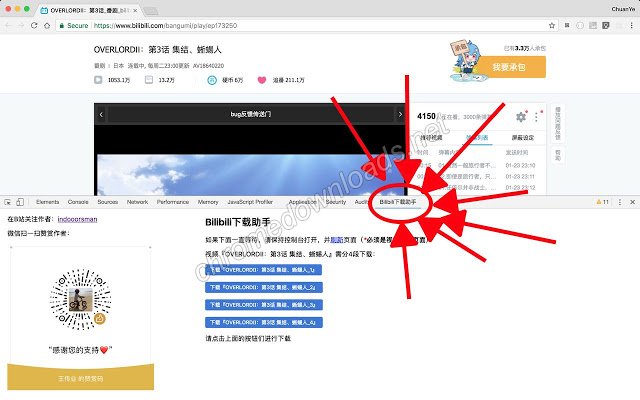Click the danmaku count icon beside 13.2万
Image resolution: width=640 pixels, height=400 pixels.
pyautogui.click(x=149, y=80)
